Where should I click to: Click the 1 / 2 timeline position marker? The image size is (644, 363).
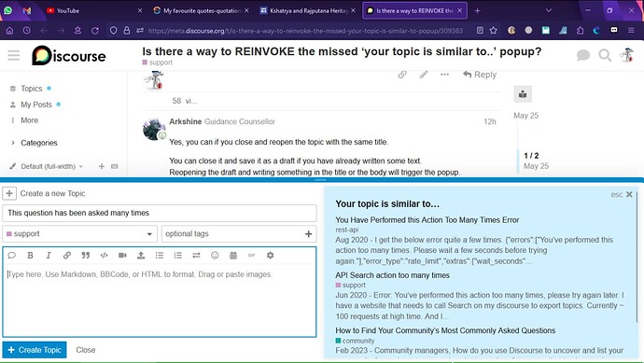point(531,156)
